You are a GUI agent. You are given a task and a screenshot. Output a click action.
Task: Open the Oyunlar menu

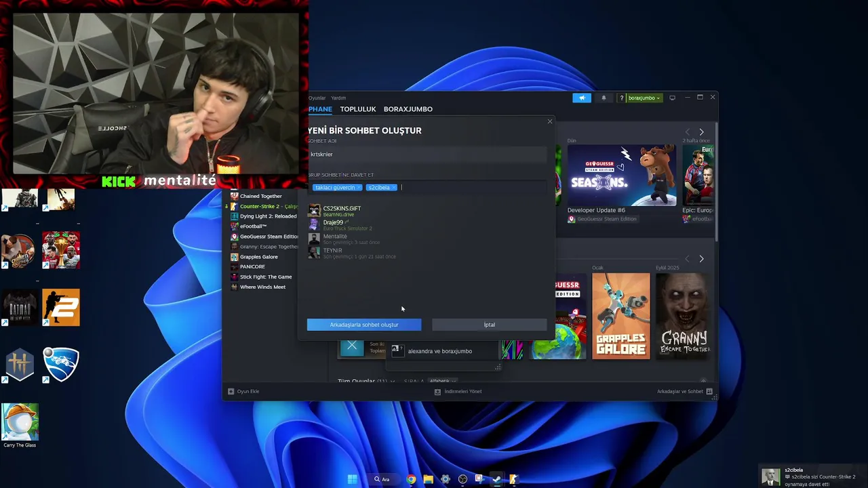317,98
